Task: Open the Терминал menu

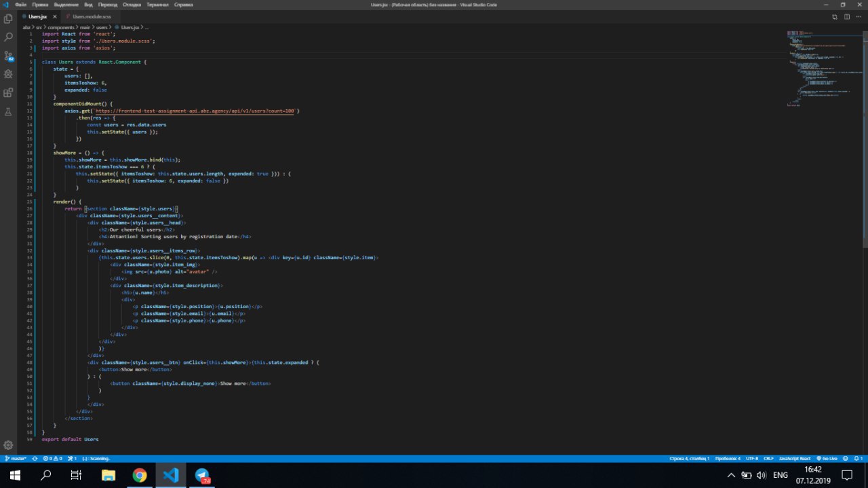Action: pos(159,5)
